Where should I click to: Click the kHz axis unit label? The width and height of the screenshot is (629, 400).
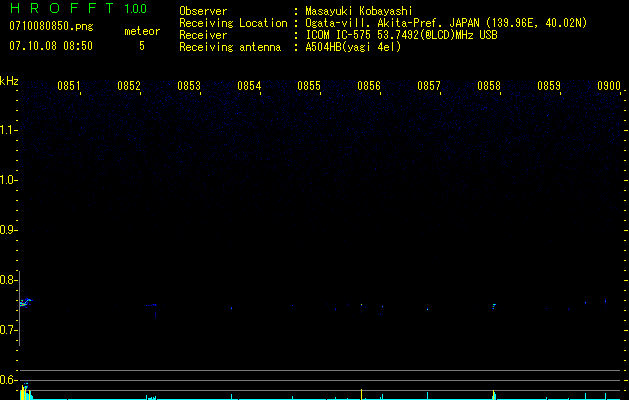pos(9,81)
